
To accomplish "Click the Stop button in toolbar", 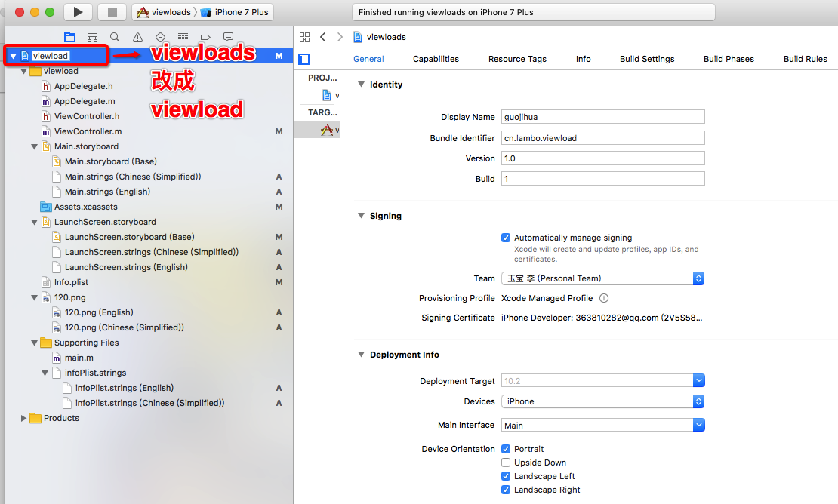I will click(x=112, y=12).
